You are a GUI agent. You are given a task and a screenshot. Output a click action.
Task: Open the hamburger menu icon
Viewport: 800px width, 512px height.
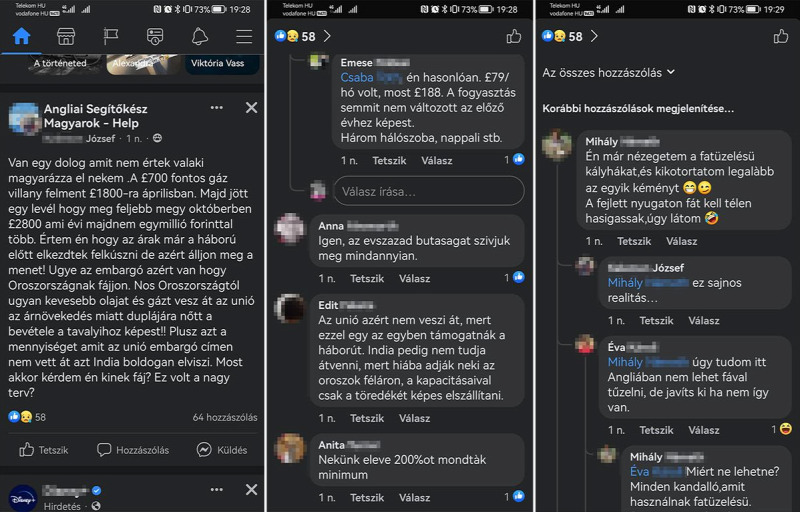click(244, 36)
